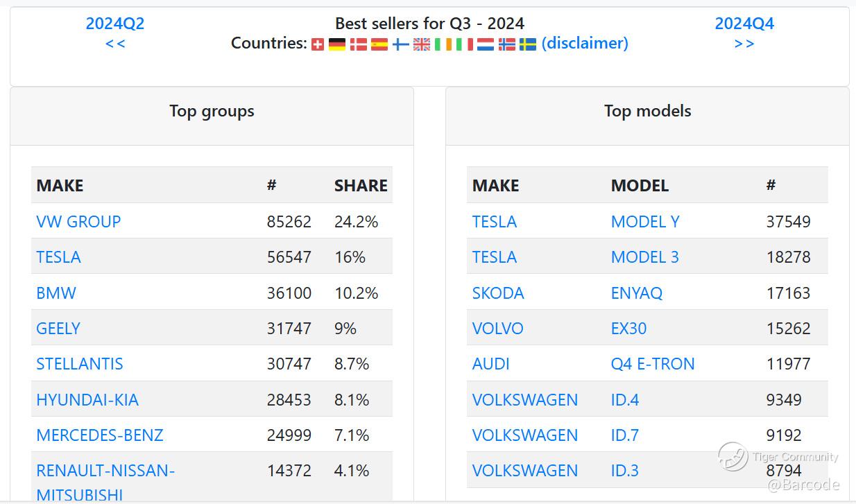Image resolution: width=856 pixels, height=504 pixels.
Task: Open VW GROUP in Top groups
Action: [x=78, y=222]
